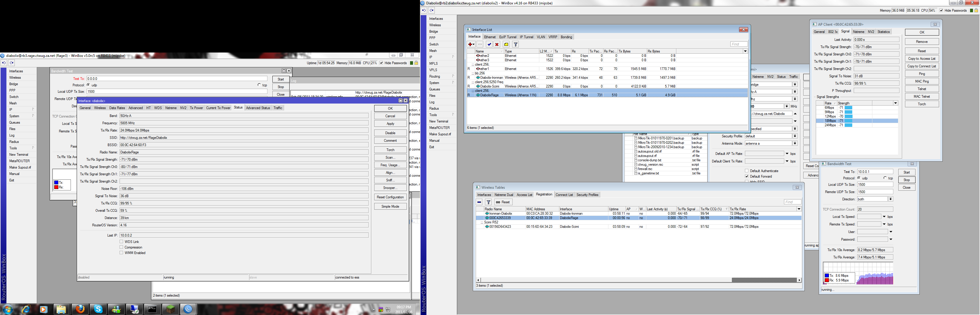Select udp protocol in left Bandwidth Test

click(88, 85)
